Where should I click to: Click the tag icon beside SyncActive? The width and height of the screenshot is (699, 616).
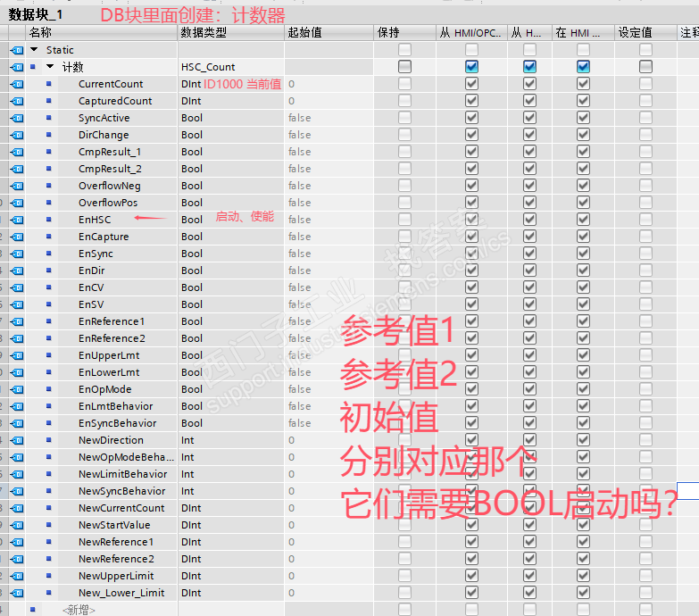[17, 118]
